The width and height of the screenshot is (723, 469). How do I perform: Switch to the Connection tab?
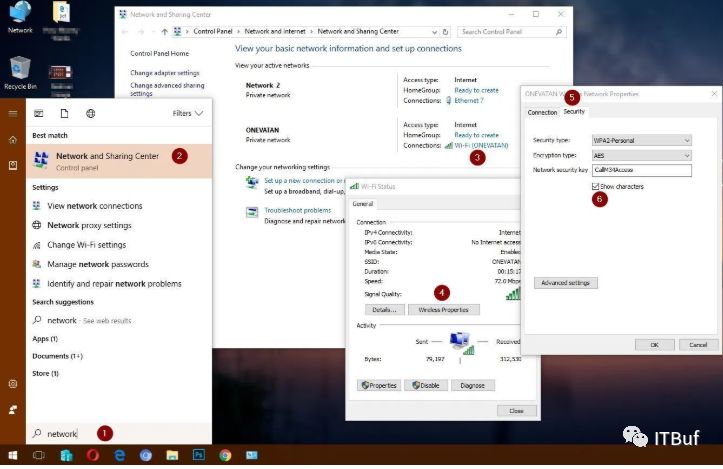point(542,112)
